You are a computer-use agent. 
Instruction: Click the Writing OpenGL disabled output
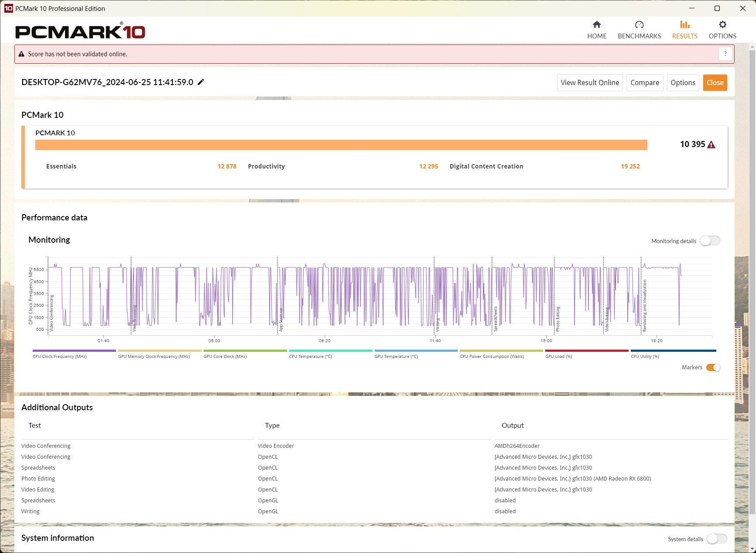click(x=505, y=511)
